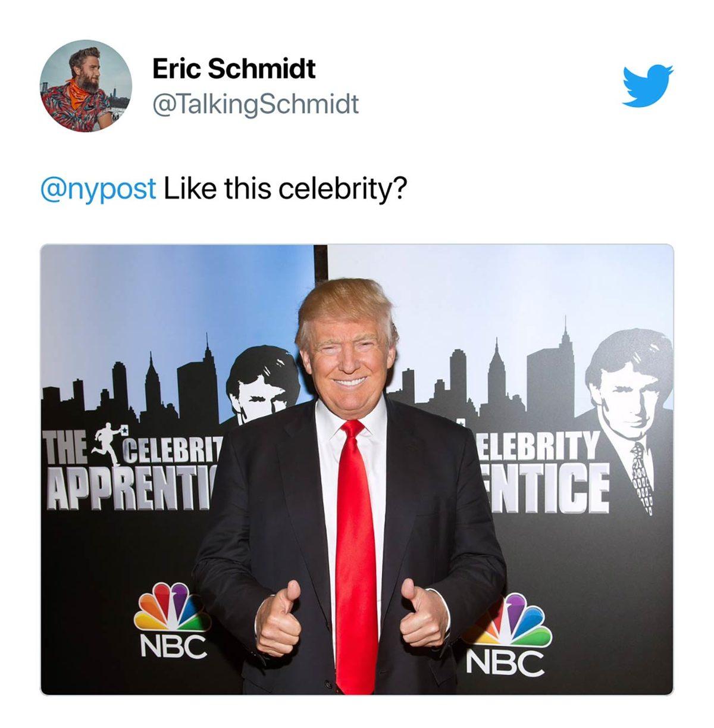This screenshot has width=714, height=728.
Task: Click the Twitter bird logo
Action: [647, 86]
